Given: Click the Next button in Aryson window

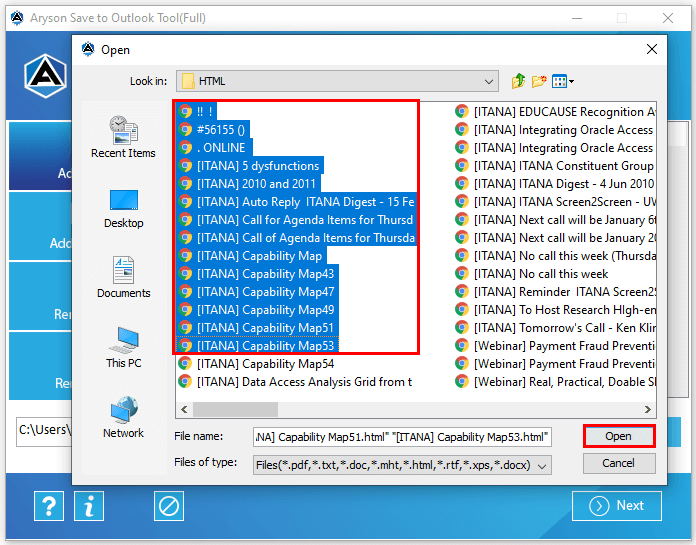Looking at the screenshot, I should pyautogui.click(x=617, y=506).
